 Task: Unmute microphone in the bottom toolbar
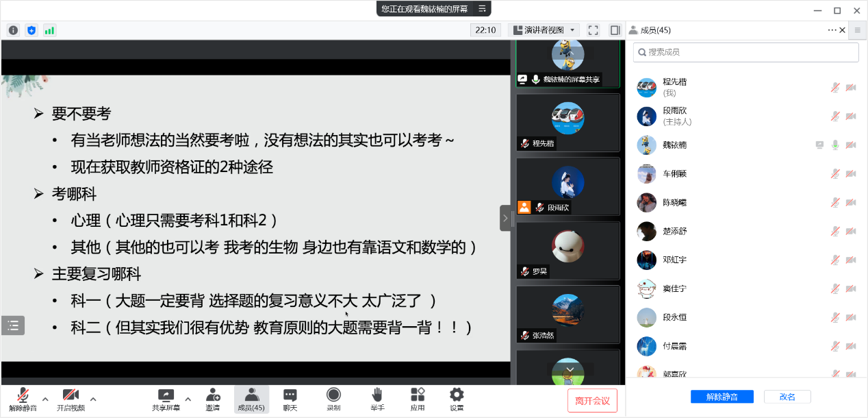[x=23, y=399]
